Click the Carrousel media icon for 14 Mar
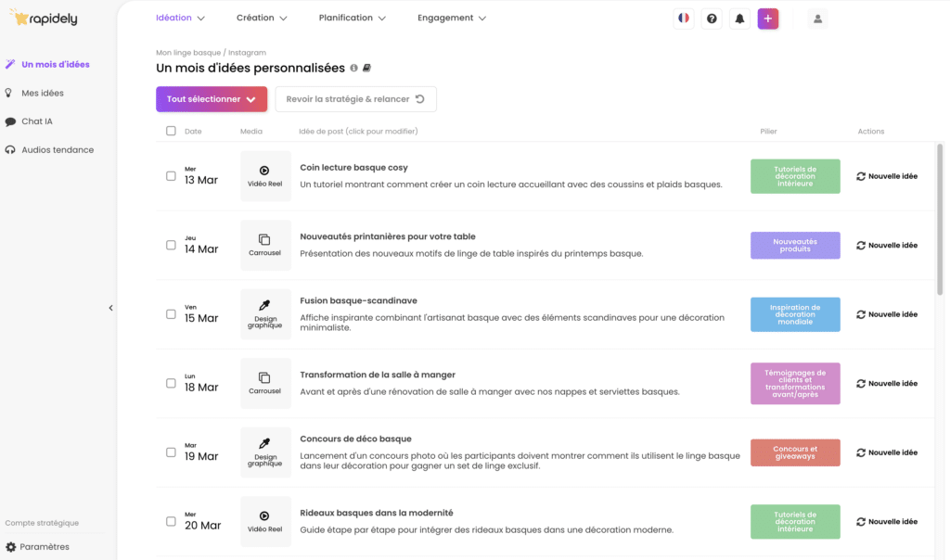 click(x=264, y=245)
